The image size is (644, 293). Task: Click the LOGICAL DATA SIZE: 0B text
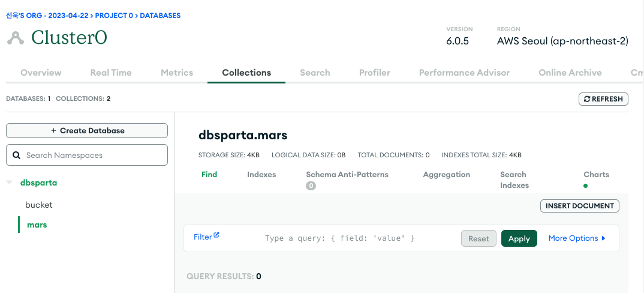click(x=308, y=155)
